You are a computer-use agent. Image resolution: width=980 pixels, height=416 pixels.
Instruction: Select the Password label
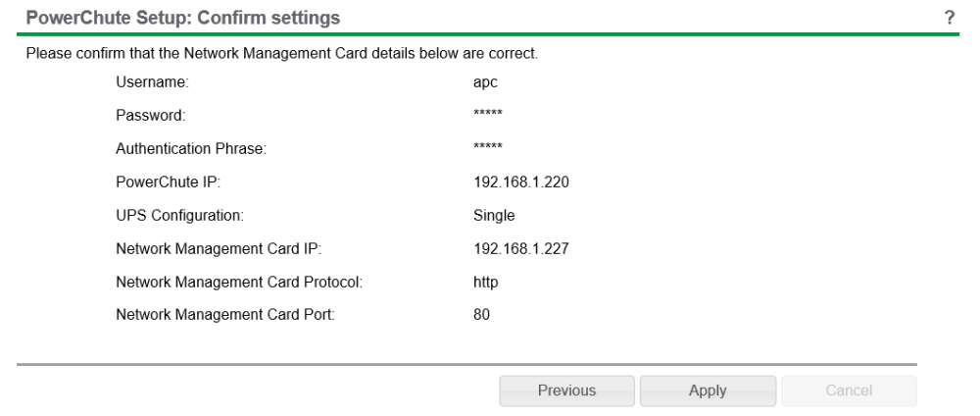pos(151,116)
